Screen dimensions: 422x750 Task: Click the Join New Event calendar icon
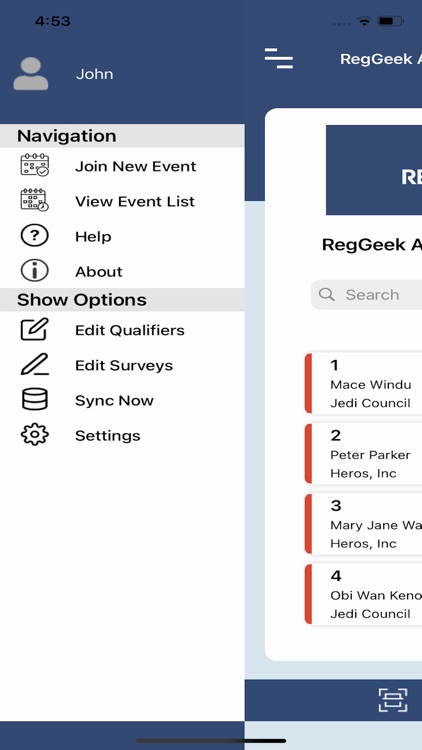coord(34,165)
